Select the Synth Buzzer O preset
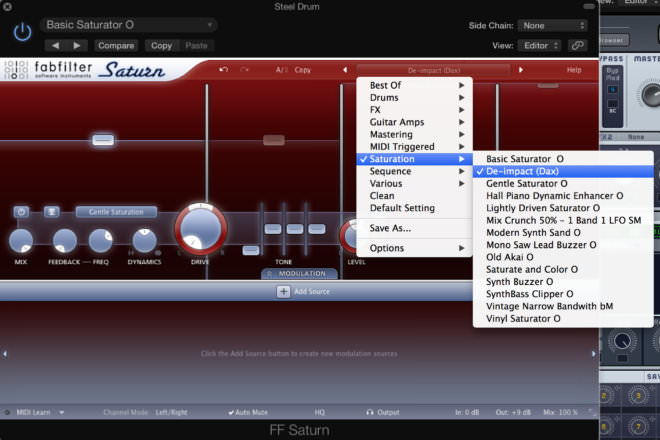This screenshot has width=660, height=440. tap(563, 282)
